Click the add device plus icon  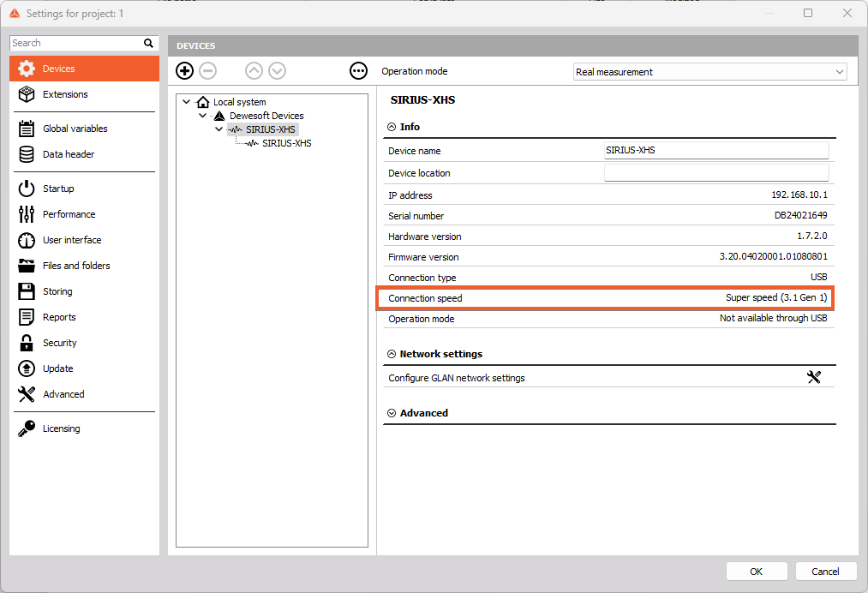(x=184, y=71)
